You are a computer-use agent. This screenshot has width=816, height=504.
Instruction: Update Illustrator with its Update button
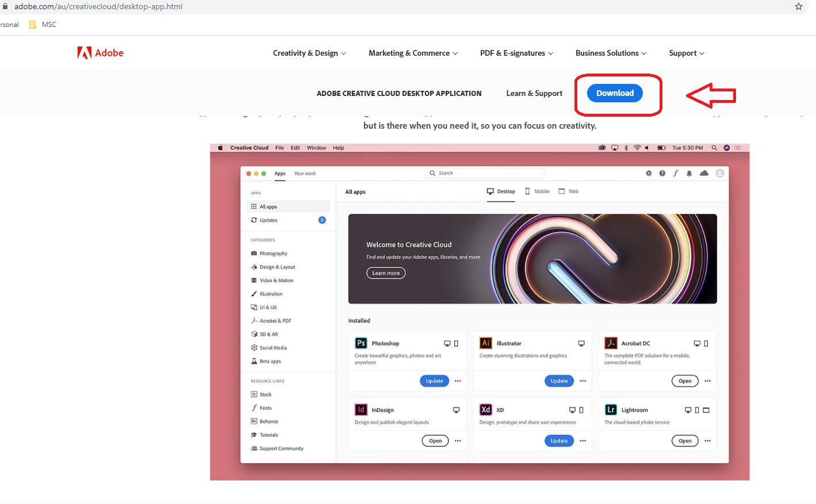(x=559, y=381)
